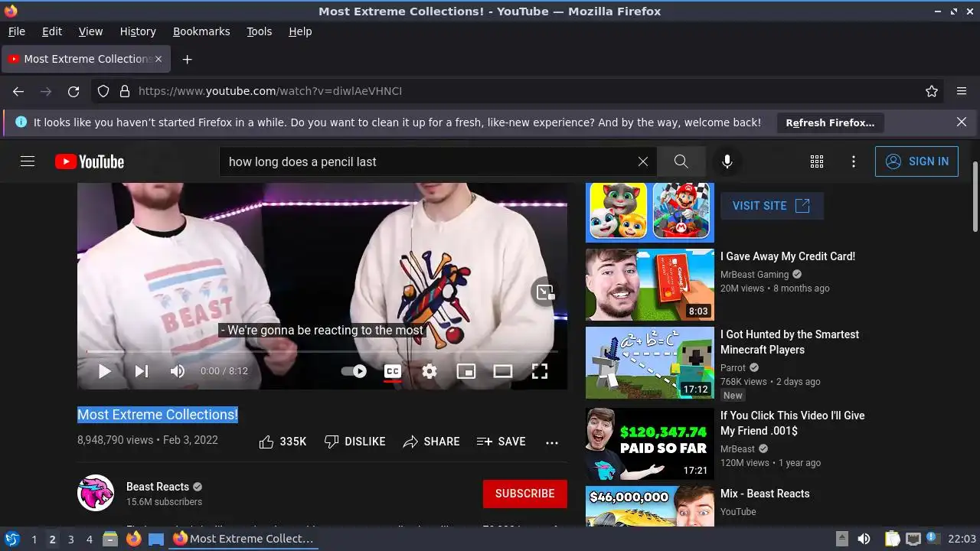Image resolution: width=980 pixels, height=551 pixels.
Task: Enter full screen mode
Action: pos(540,371)
